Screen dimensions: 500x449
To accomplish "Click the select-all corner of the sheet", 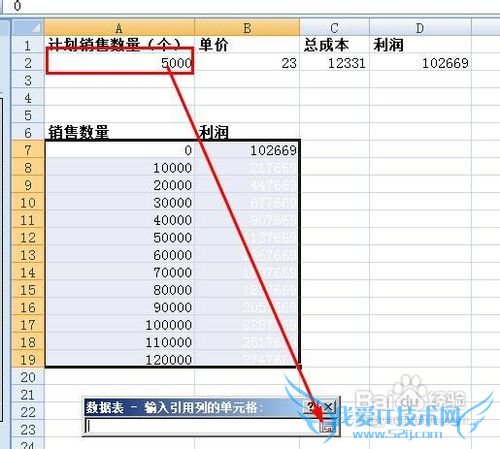I will [27, 27].
